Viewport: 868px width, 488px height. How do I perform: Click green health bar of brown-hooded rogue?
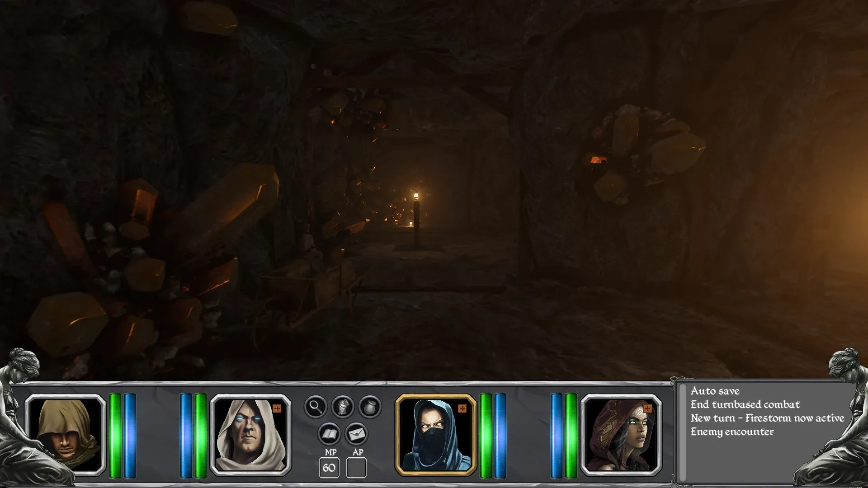point(115,435)
